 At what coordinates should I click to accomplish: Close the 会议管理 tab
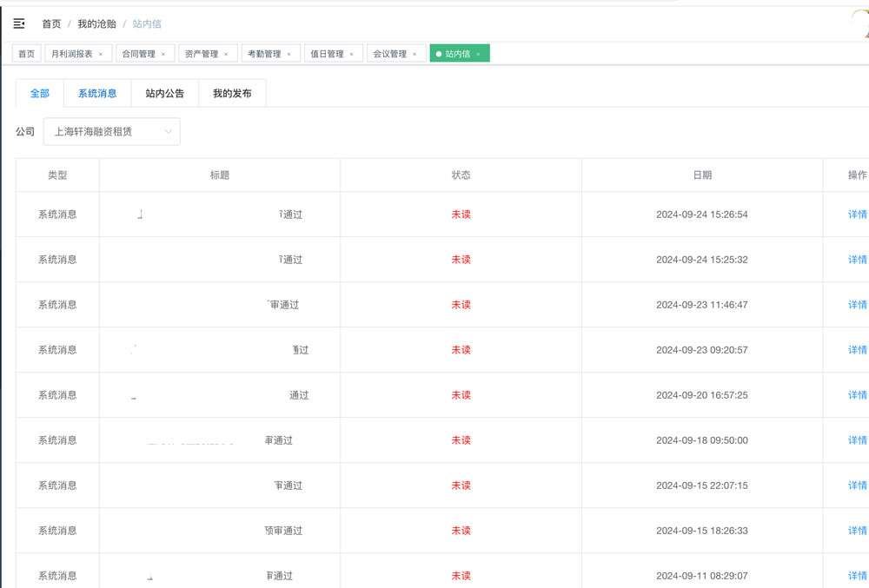415,54
